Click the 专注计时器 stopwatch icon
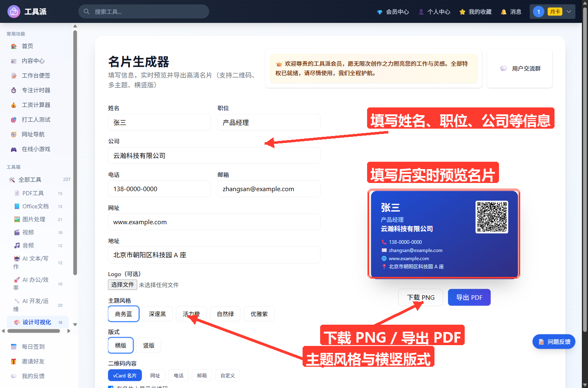Image resolution: width=588 pixels, height=388 pixels. pos(14,90)
